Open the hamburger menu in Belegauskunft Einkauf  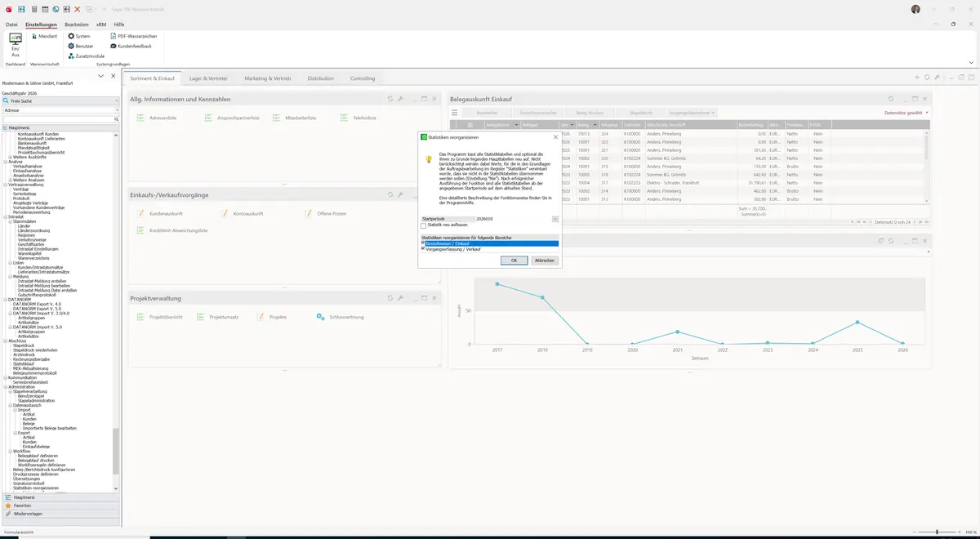[455, 112]
